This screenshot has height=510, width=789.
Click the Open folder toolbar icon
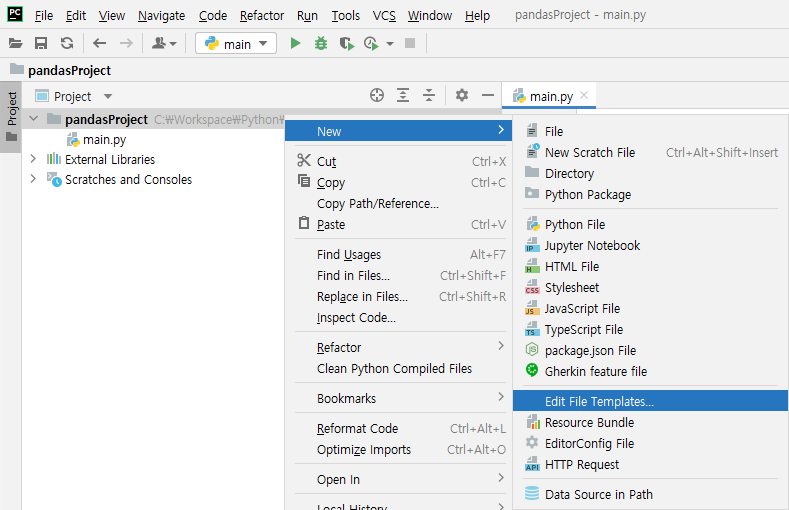(16, 44)
